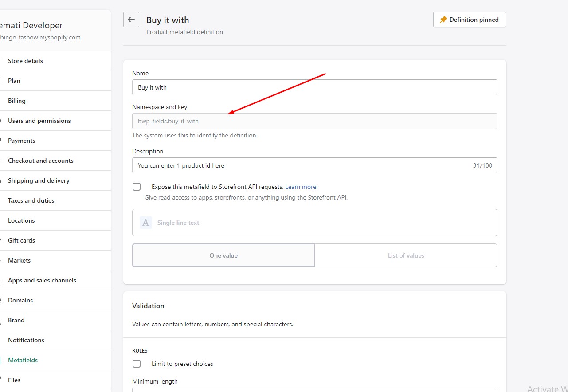Click the bingo-fashow.myshopify.com store link
This screenshot has height=392, width=568.
coord(40,37)
